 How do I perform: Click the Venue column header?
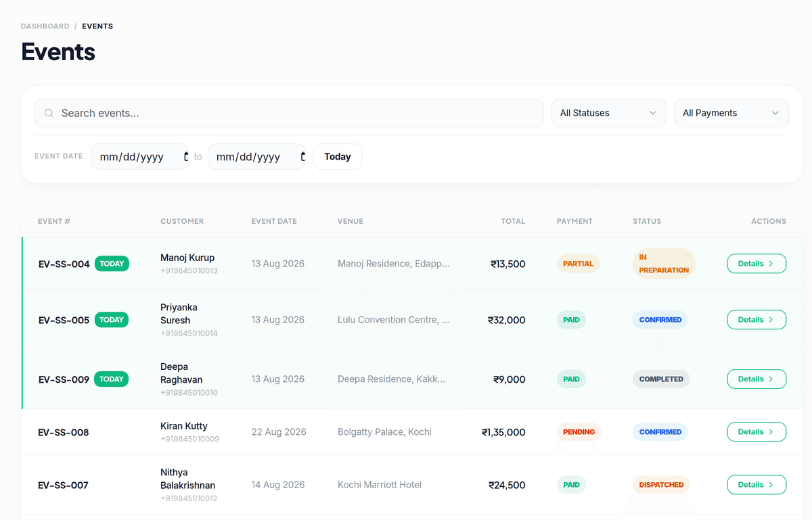click(x=351, y=221)
